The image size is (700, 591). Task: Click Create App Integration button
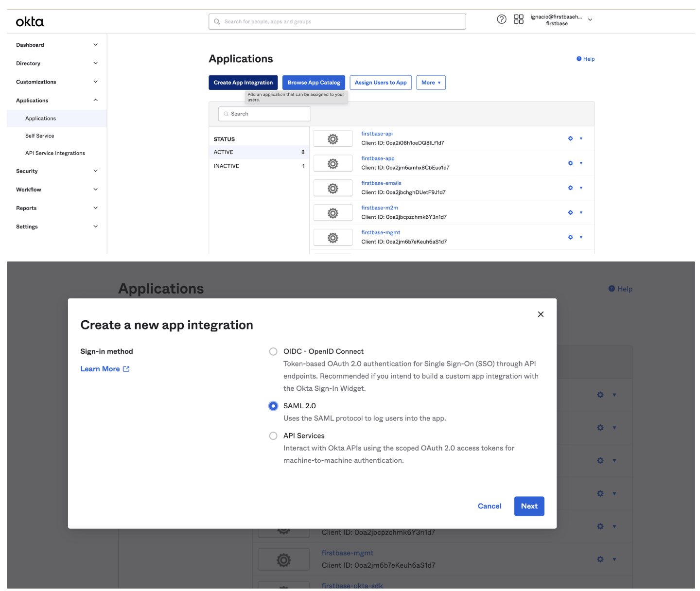pyautogui.click(x=243, y=83)
